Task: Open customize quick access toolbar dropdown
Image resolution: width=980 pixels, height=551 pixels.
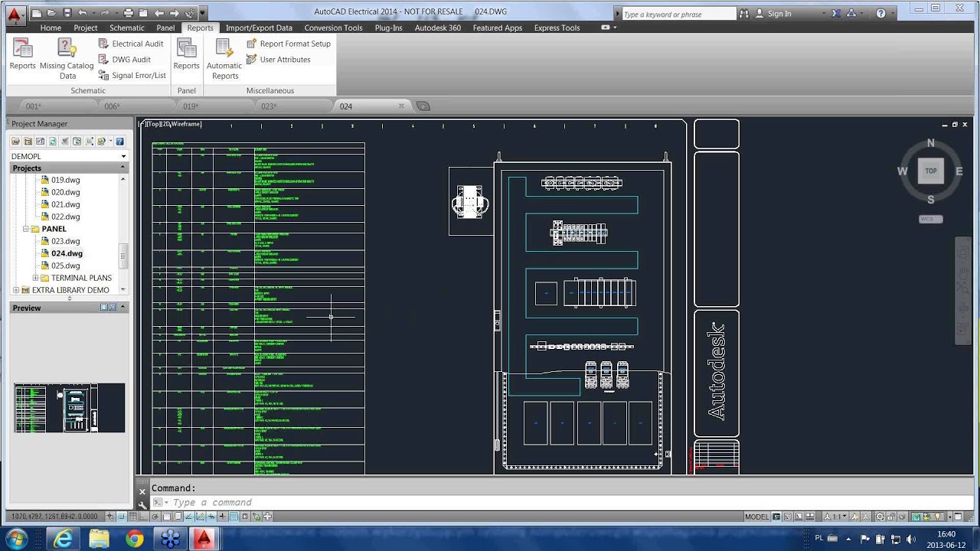Action: [x=202, y=13]
